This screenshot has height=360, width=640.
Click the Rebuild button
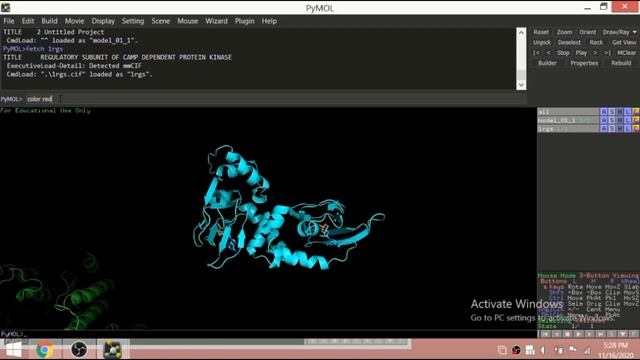pos(621,63)
